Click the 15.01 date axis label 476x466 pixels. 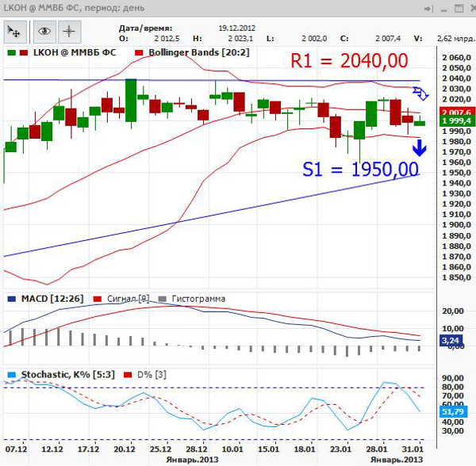(268, 449)
